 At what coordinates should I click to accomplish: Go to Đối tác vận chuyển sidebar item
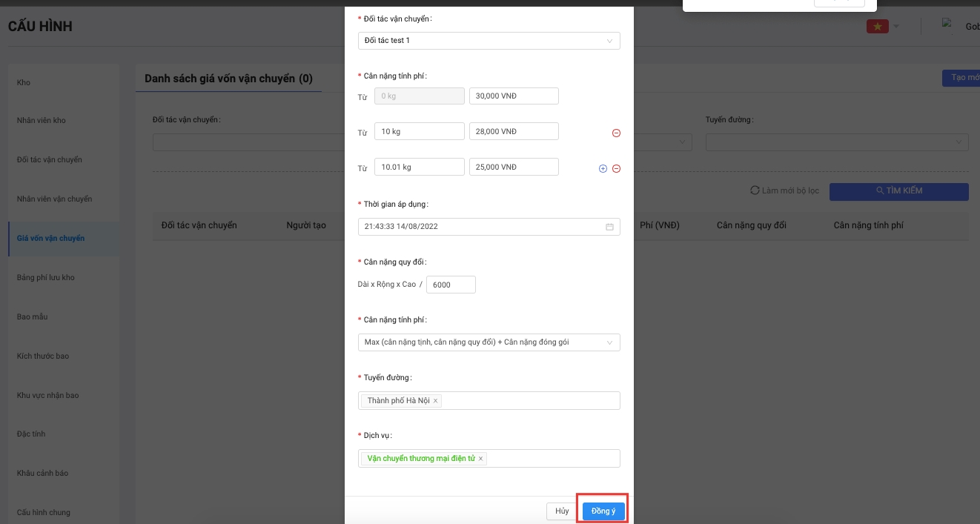50,160
